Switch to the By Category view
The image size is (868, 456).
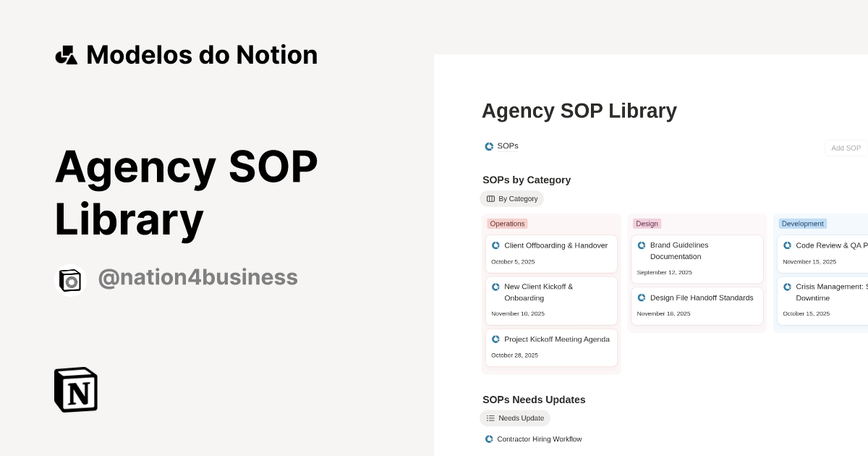tap(511, 198)
